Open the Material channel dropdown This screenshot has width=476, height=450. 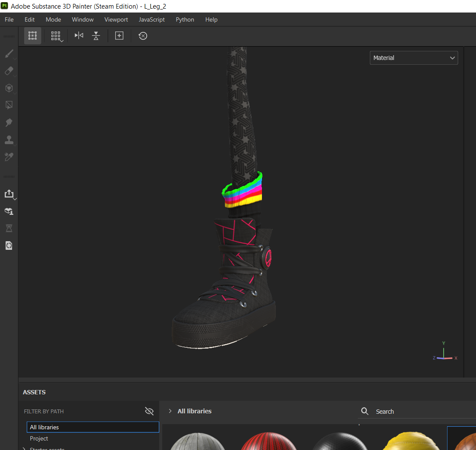pos(414,58)
